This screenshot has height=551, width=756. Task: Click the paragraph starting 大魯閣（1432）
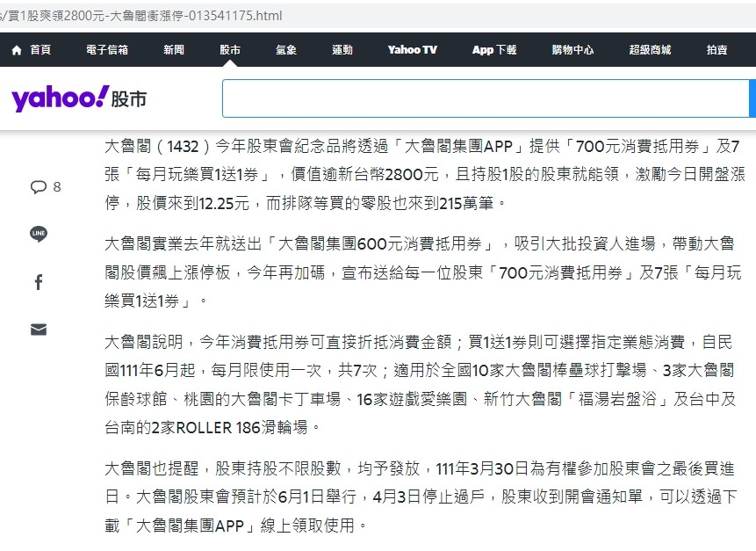coord(425,174)
